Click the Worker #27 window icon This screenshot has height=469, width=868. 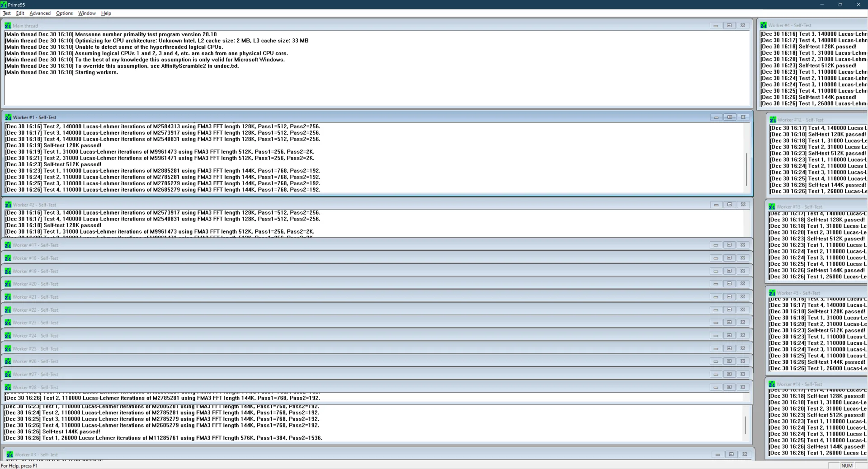click(x=8, y=375)
